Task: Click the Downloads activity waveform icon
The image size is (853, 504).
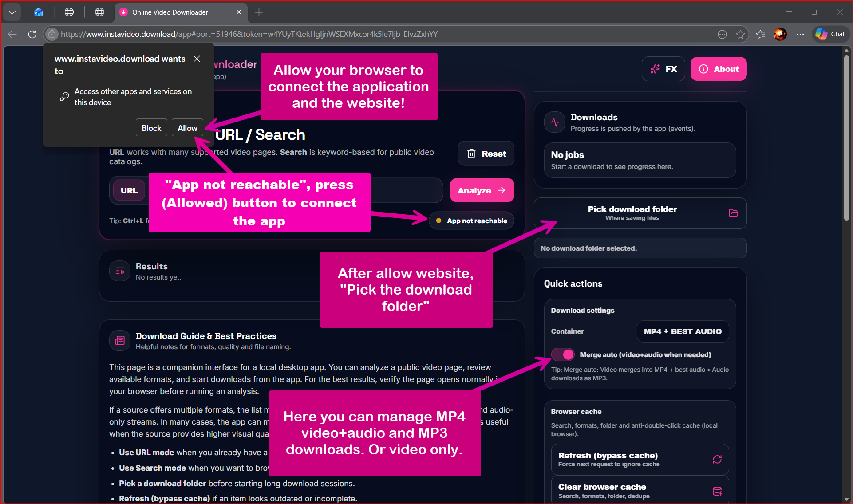Action: [554, 122]
